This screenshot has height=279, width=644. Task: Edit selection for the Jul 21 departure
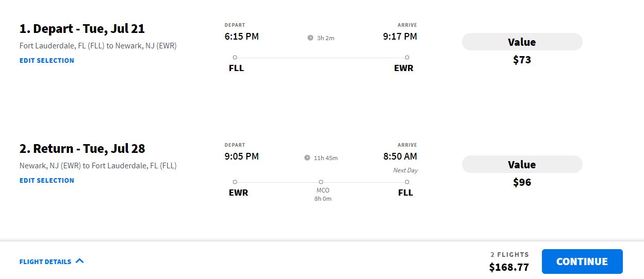click(x=47, y=60)
